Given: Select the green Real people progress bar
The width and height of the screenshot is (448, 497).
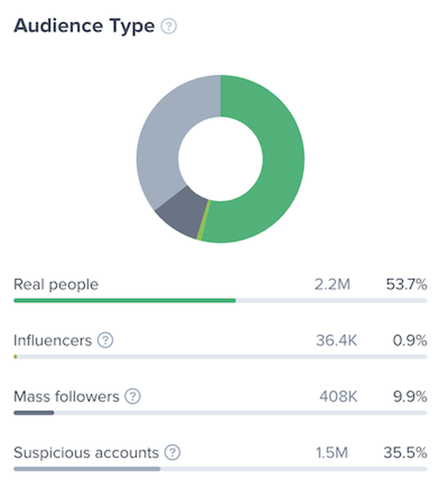Looking at the screenshot, I should (x=125, y=300).
